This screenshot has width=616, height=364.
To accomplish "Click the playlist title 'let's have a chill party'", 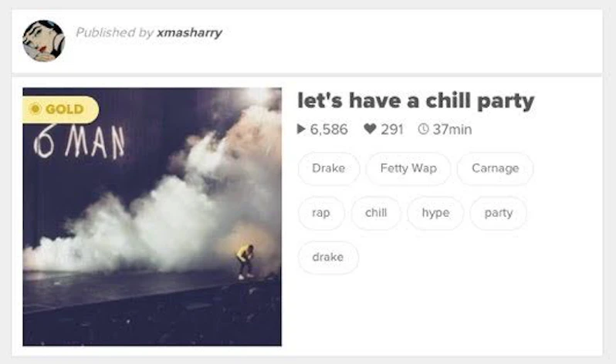I will pyautogui.click(x=415, y=101).
